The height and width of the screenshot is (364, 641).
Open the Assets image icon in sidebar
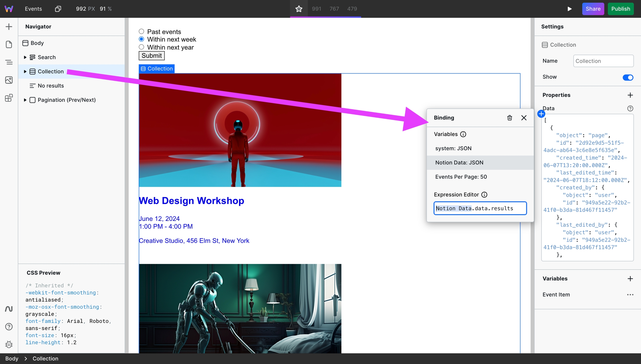coord(9,80)
